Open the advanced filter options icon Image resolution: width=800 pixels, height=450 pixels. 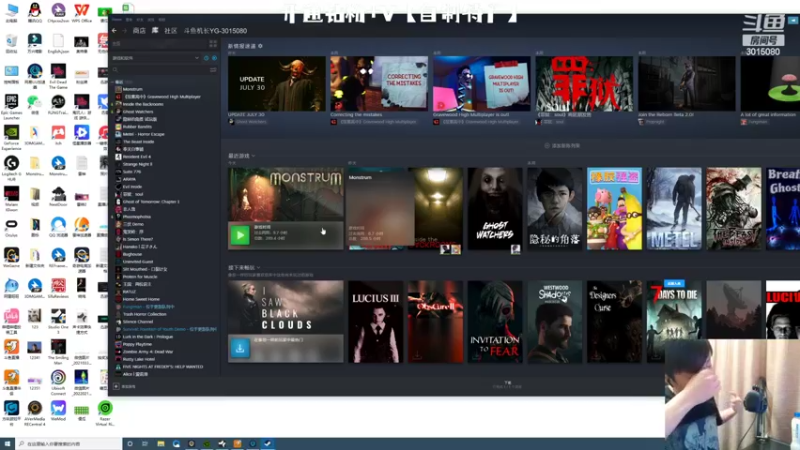coord(213,69)
